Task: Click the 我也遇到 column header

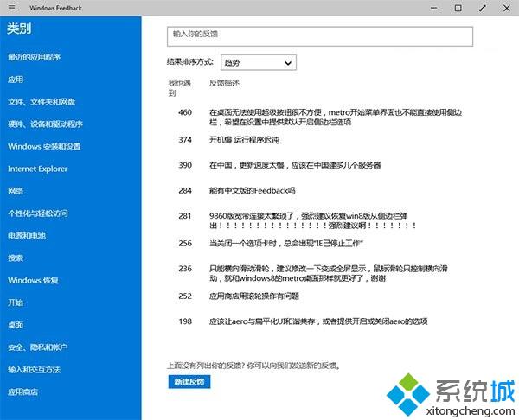Action: coord(179,88)
